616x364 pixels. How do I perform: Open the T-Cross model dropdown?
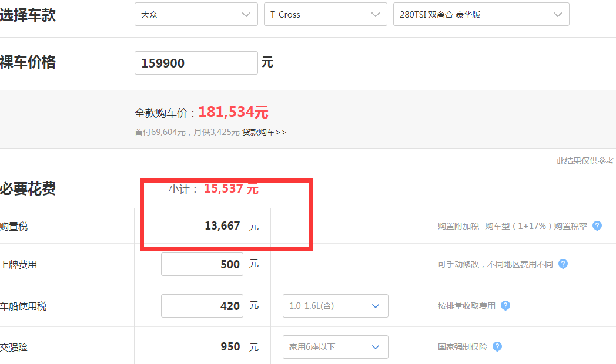325,15
